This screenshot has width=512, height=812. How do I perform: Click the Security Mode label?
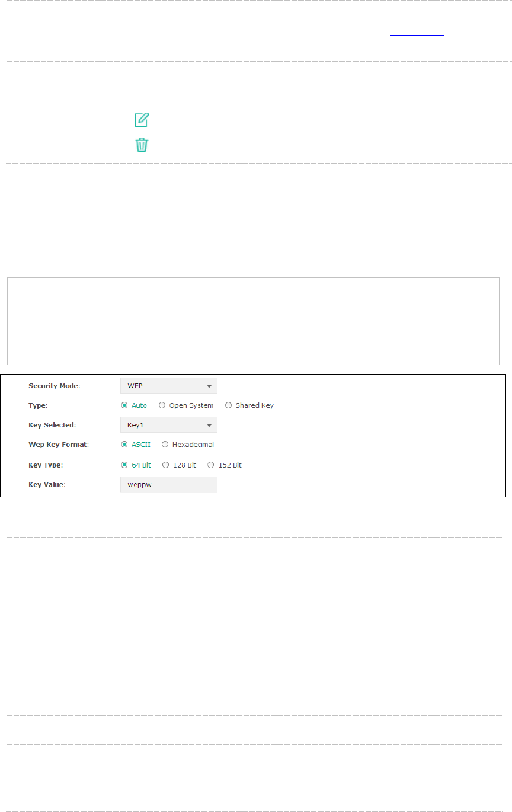pyautogui.click(x=55, y=386)
